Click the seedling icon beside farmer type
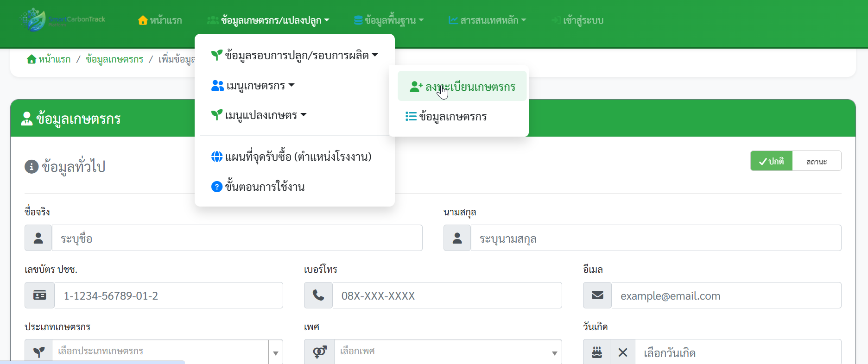 (x=39, y=352)
